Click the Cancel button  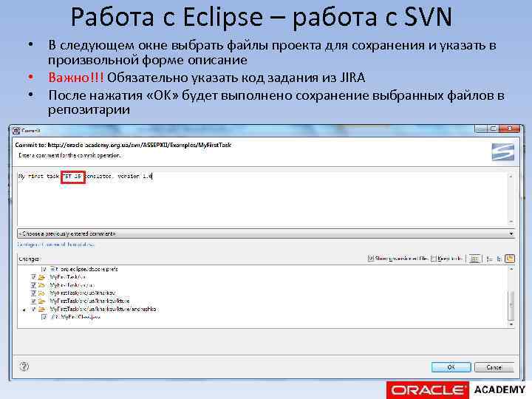(x=494, y=367)
